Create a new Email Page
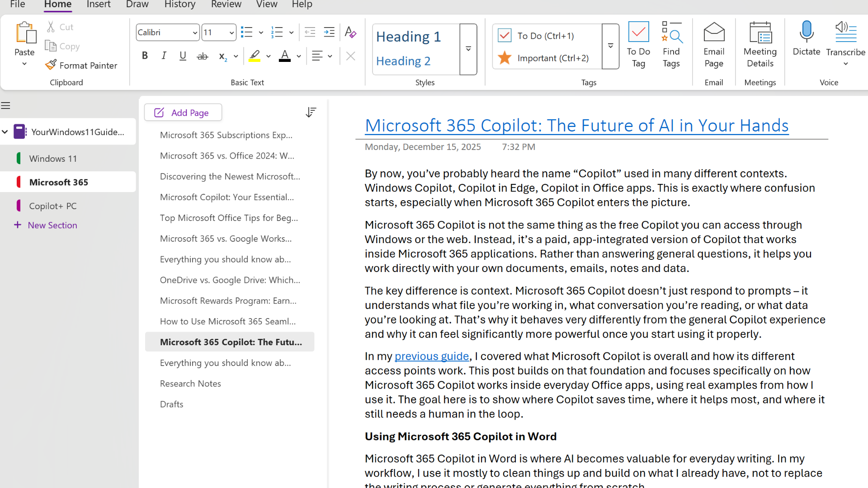Image resolution: width=868 pixels, height=488 pixels. (713, 44)
